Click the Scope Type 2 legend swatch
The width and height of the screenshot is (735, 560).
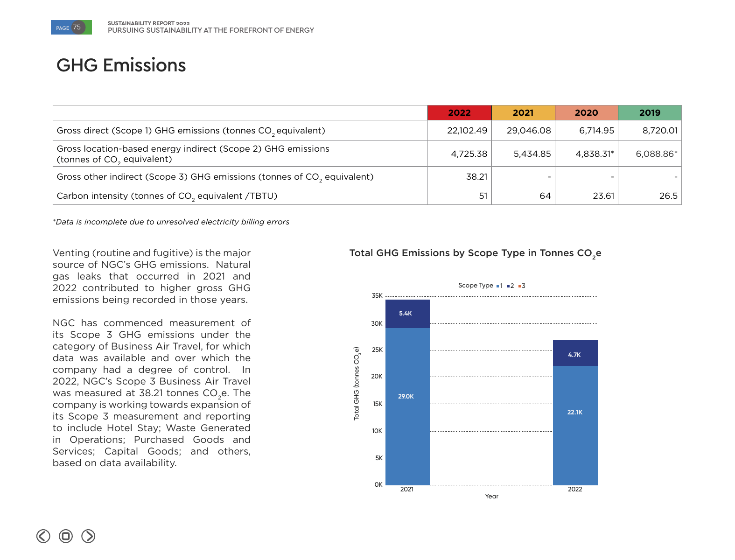[508, 286]
